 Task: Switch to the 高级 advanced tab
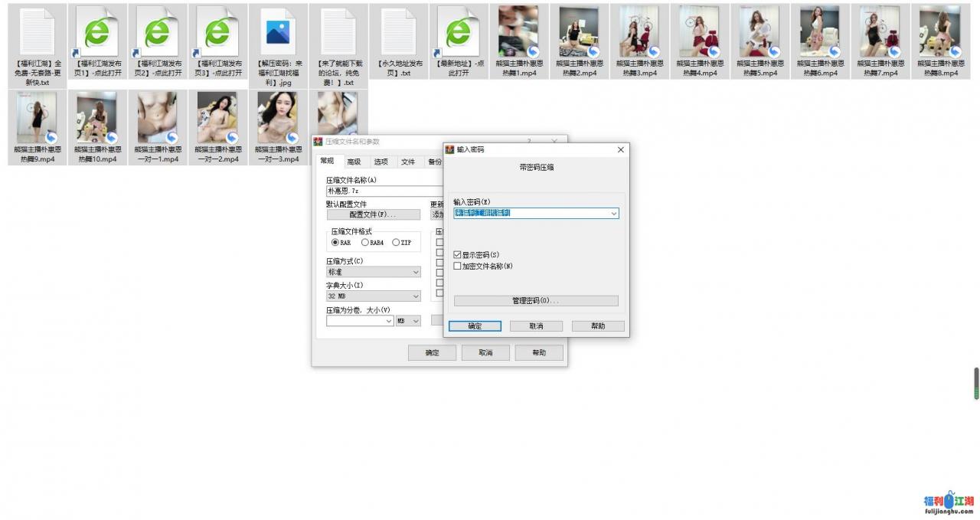(x=353, y=162)
